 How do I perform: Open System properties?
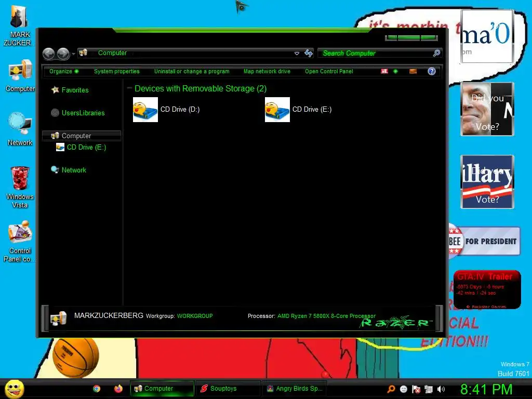click(117, 71)
